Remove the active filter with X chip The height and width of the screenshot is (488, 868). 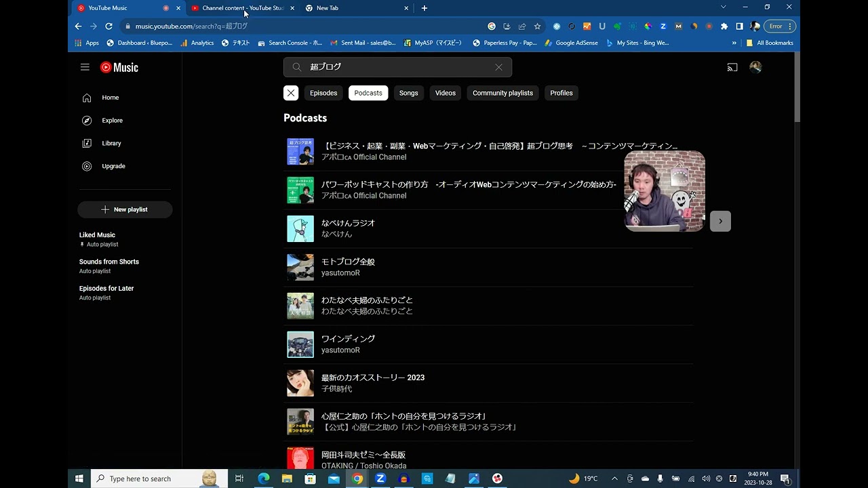click(x=291, y=93)
